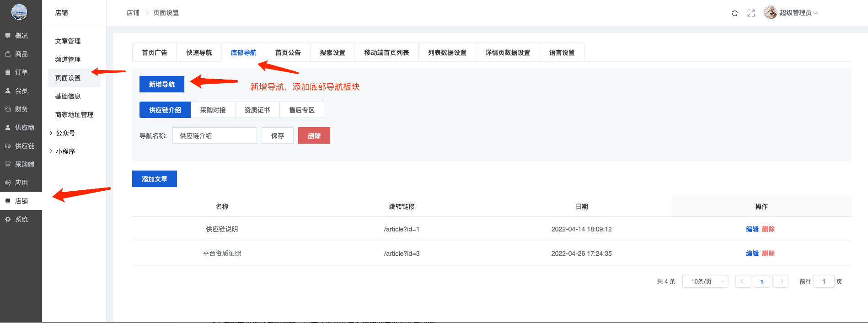Click the site logo at top left
The height and width of the screenshot is (323, 868).
[19, 12]
